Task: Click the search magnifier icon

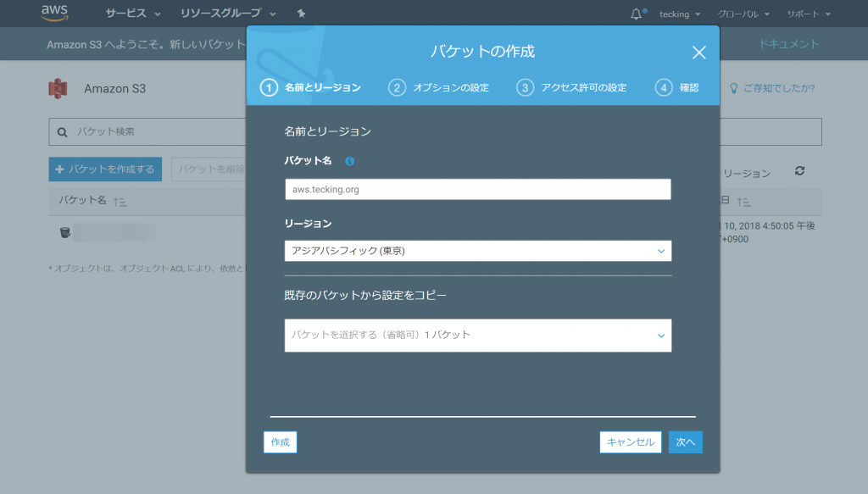Action: [x=62, y=132]
